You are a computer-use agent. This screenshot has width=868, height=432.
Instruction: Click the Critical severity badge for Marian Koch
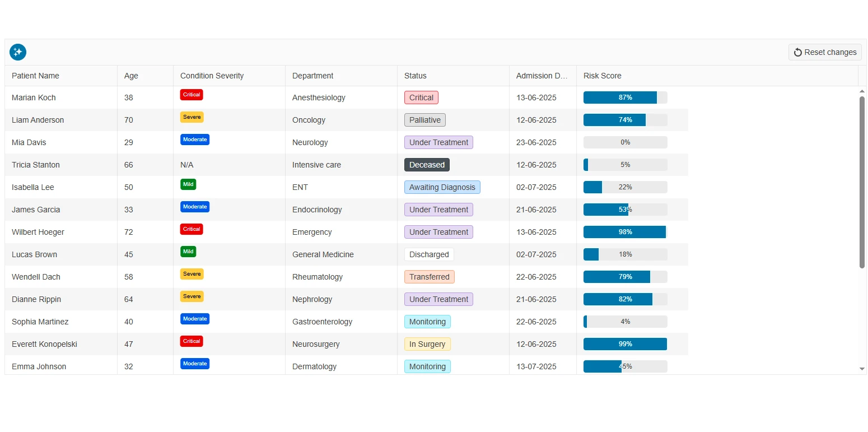point(191,95)
